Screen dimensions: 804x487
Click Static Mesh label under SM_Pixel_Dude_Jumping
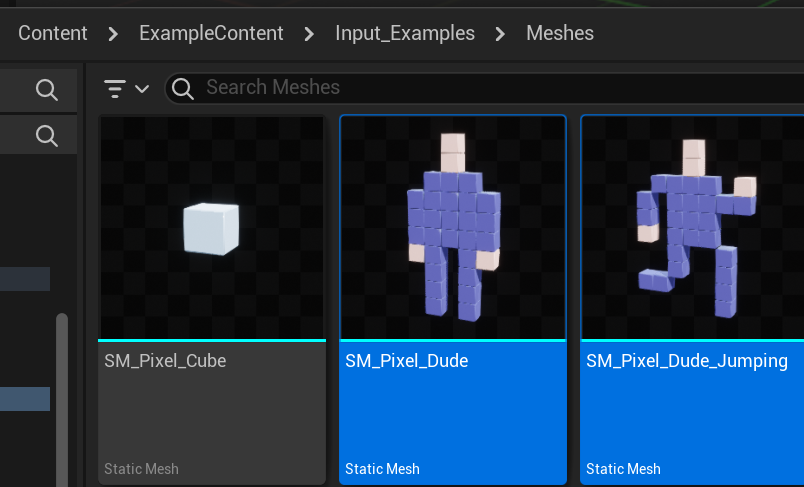624,469
